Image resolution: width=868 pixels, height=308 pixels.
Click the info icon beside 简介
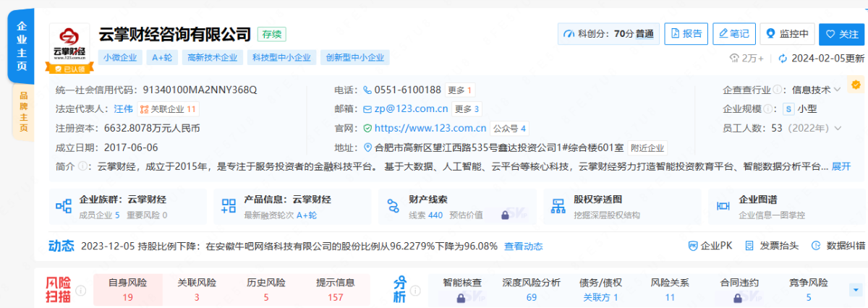tap(82, 166)
